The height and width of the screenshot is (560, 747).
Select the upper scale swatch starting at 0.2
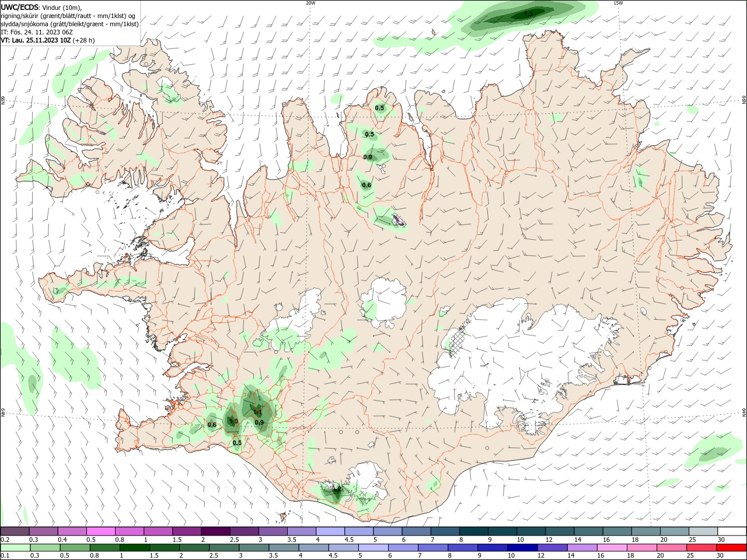click(15, 531)
